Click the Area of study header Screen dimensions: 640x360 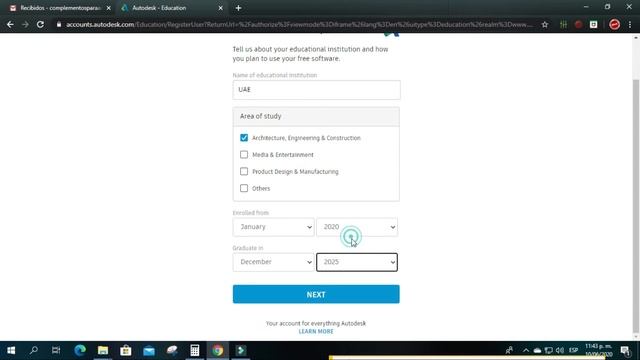[316, 117]
